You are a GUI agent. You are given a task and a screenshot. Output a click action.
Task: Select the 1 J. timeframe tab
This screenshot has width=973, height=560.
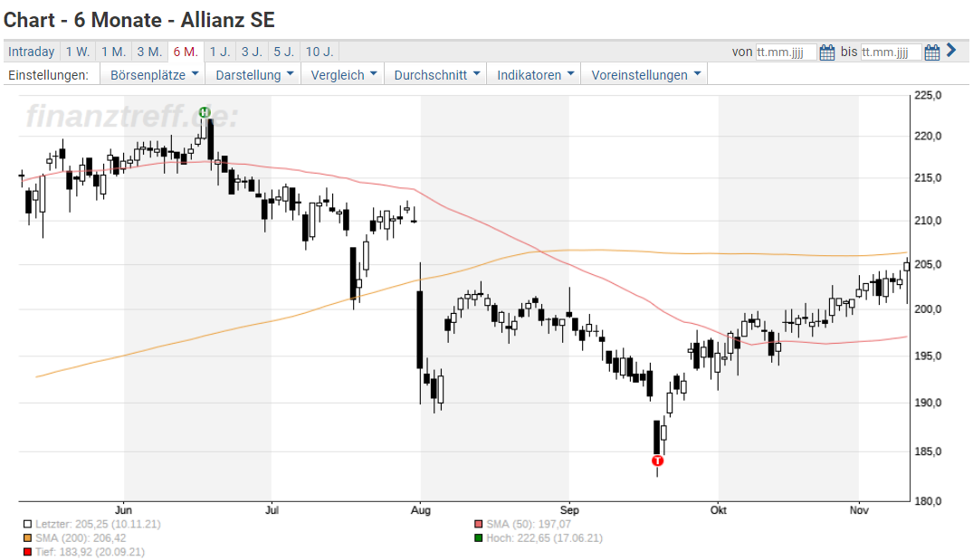(220, 52)
